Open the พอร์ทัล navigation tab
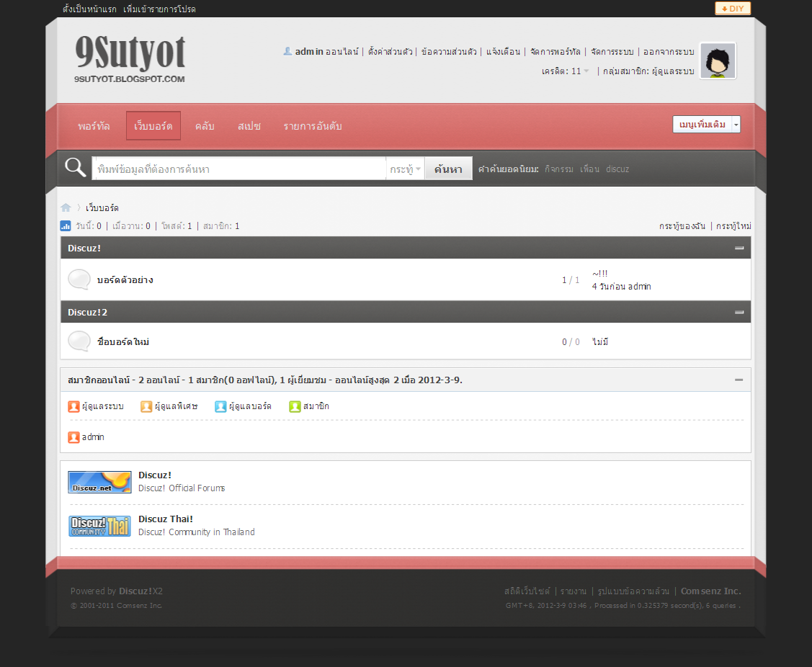This screenshot has width=812, height=667. point(94,126)
